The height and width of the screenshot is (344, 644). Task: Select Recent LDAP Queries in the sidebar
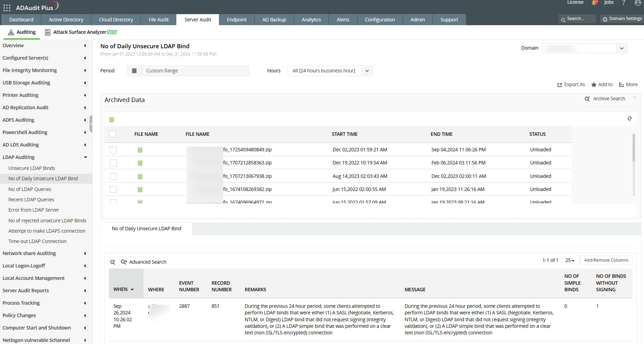(31, 199)
